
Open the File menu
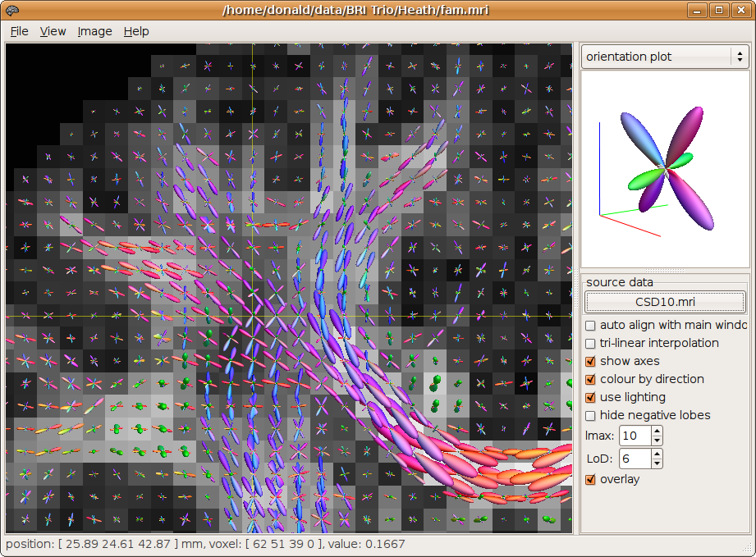pos(19,31)
